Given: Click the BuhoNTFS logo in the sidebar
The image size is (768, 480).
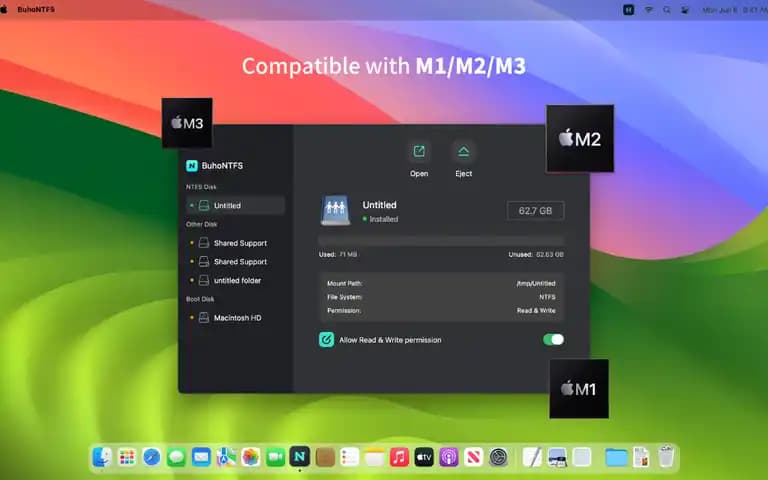Looking at the screenshot, I should (192, 166).
